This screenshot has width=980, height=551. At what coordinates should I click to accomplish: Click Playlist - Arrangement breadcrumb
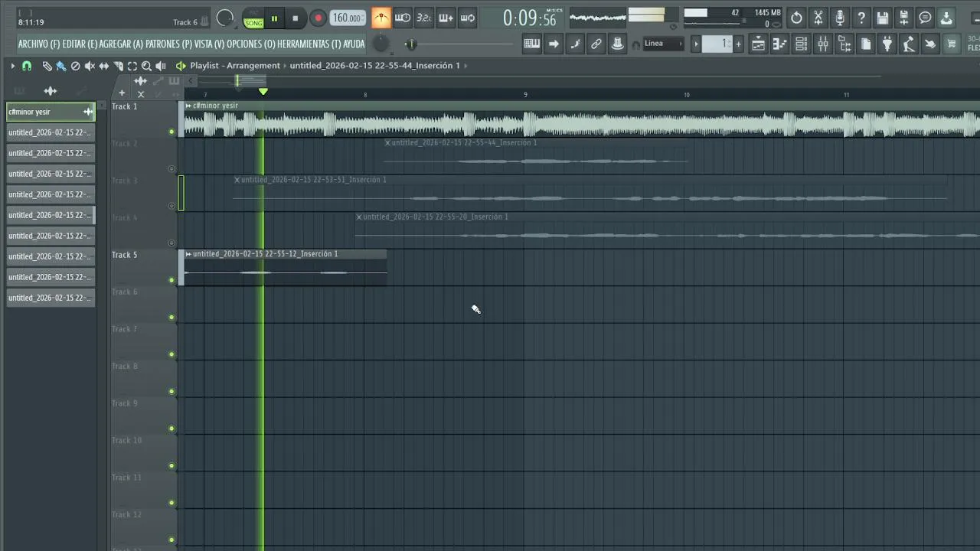click(235, 66)
